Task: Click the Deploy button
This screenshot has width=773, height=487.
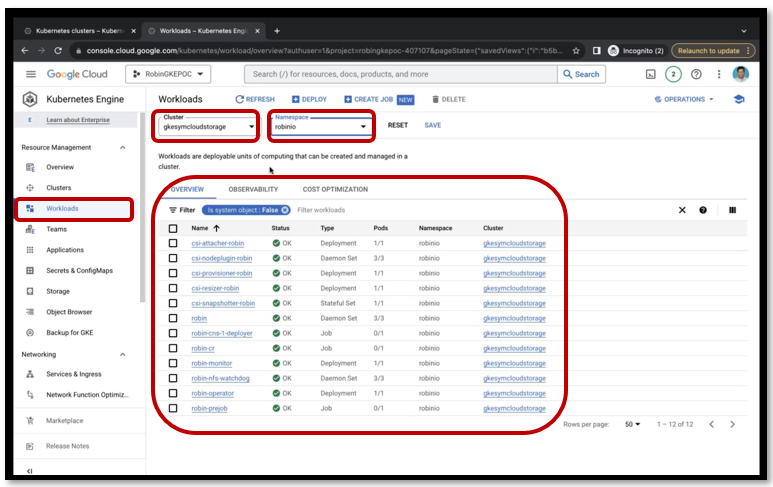Action: (310, 99)
